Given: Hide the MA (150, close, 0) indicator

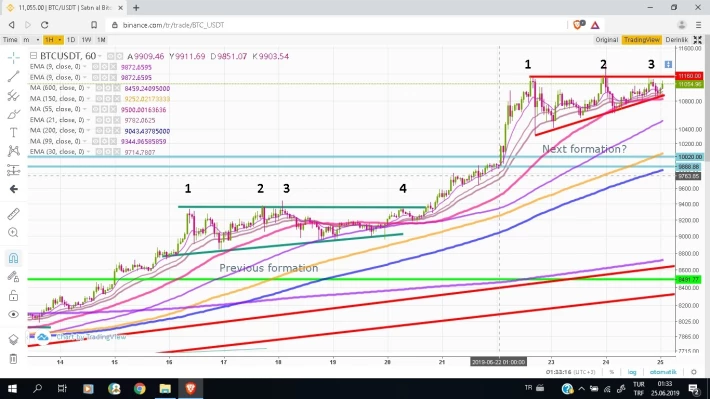Looking at the screenshot, I should (x=100, y=99).
